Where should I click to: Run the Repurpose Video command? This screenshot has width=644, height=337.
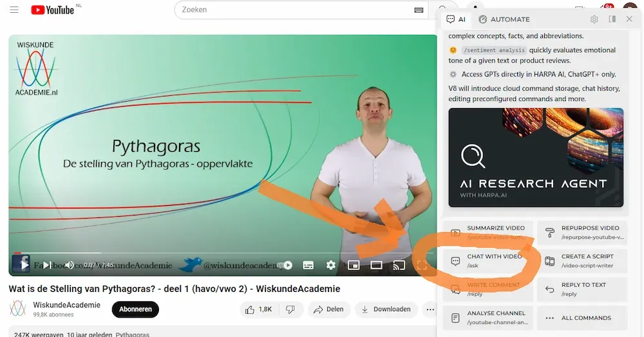582,232
